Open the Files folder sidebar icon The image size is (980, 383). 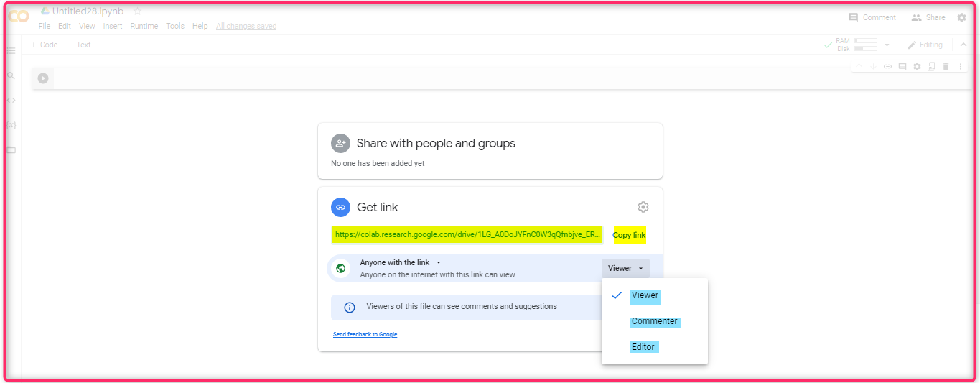point(11,150)
